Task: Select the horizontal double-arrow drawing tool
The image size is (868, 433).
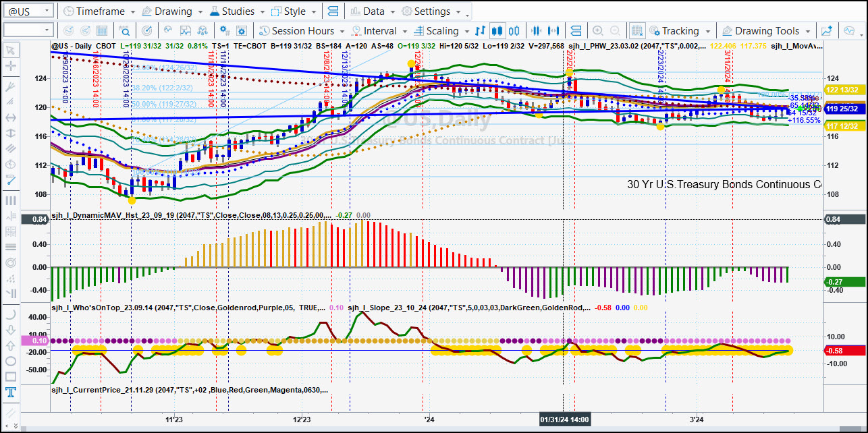Action: click(11, 117)
